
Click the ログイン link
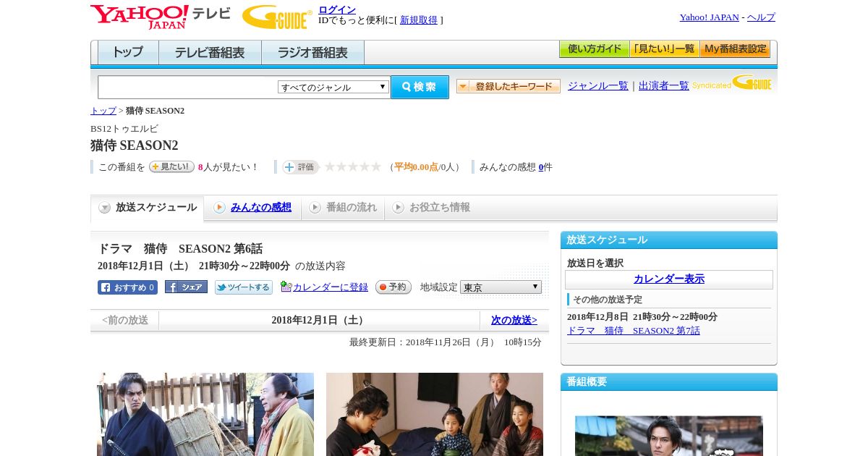[x=337, y=9]
